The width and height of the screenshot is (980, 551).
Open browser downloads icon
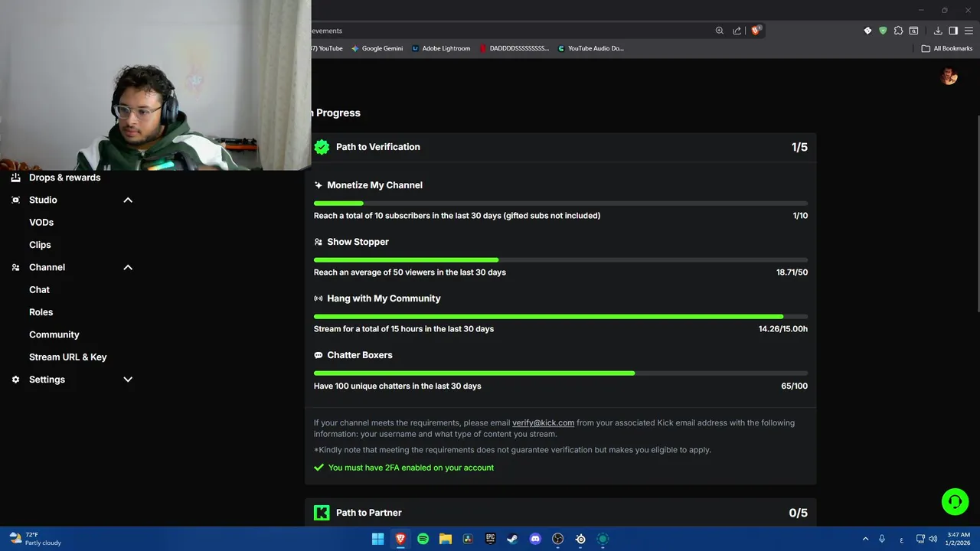point(938,31)
